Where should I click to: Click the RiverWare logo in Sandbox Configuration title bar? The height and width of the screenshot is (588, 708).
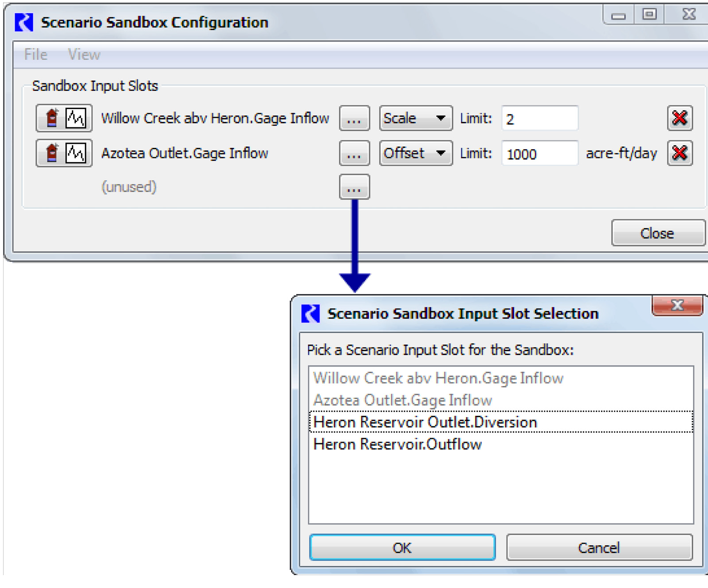tap(24, 22)
